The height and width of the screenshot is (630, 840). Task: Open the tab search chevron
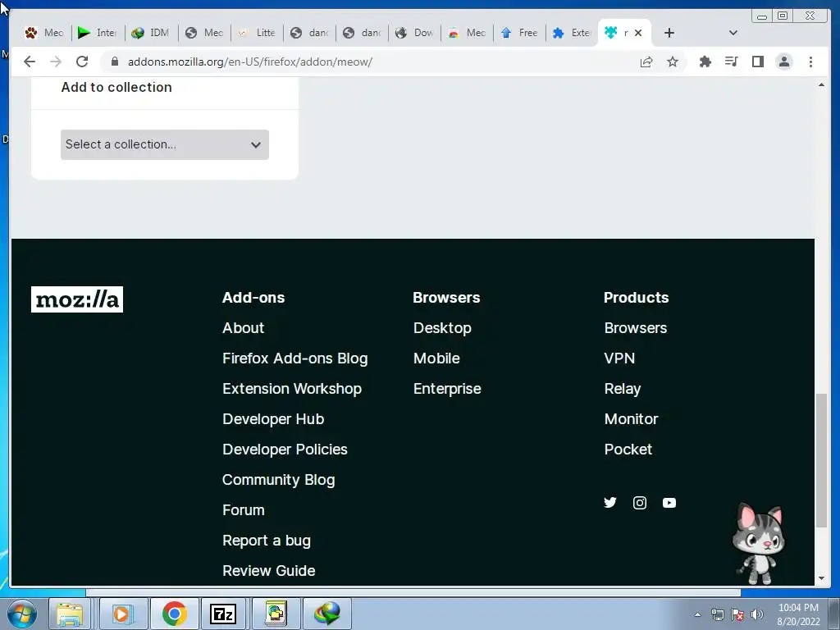733,33
